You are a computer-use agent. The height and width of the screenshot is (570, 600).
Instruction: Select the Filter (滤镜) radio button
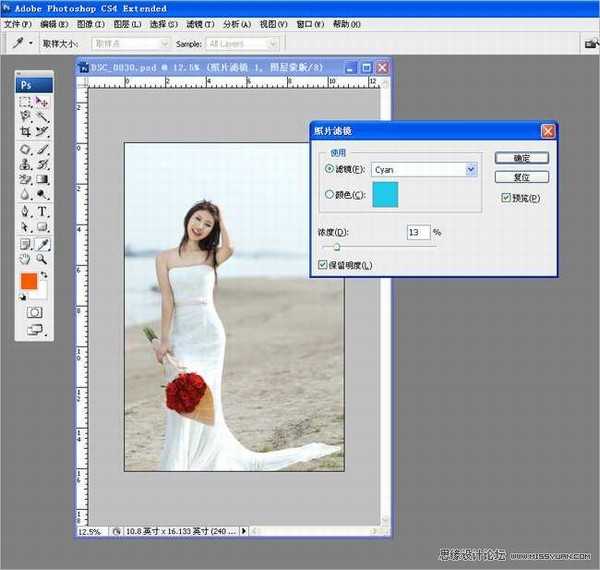tap(330, 170)
